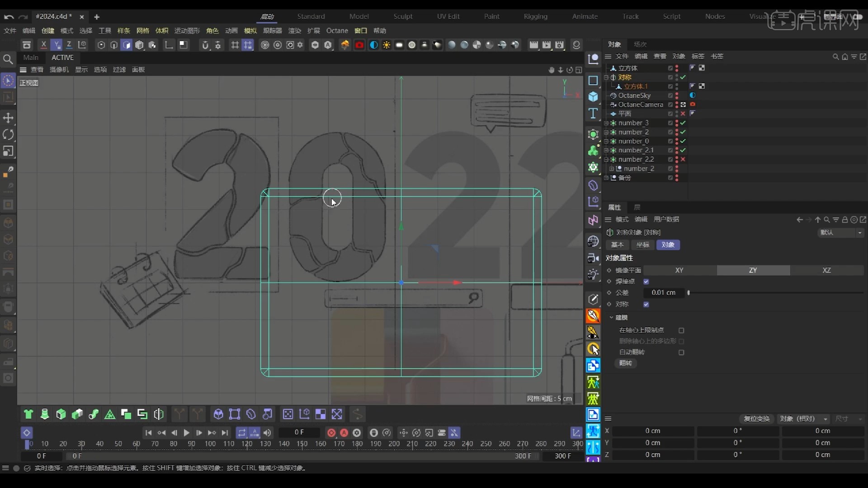
Task: Click the Undo arrow
Action: coord(9,17)
